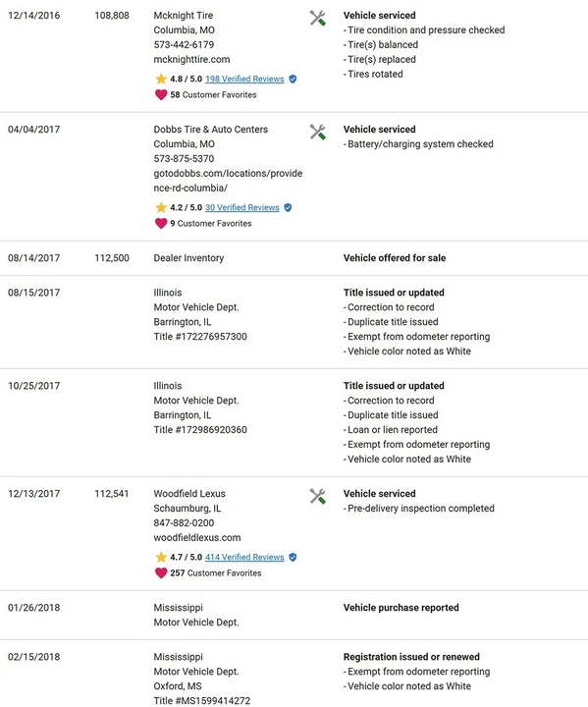Click the gold star beside 4.7 / 5.0
Screen dimensions: 588x707
click(x=161, y=558)
